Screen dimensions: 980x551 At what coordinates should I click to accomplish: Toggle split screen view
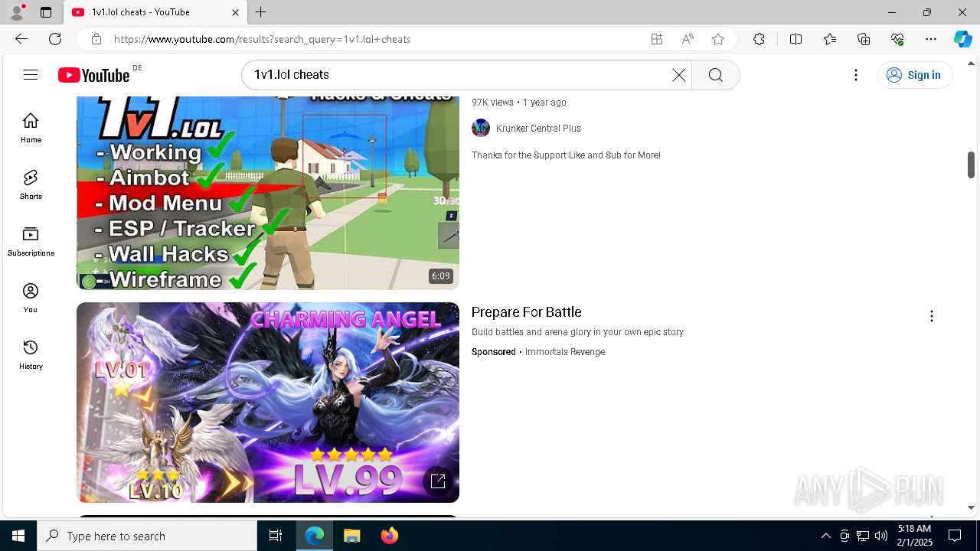click(x=795, y=39)
